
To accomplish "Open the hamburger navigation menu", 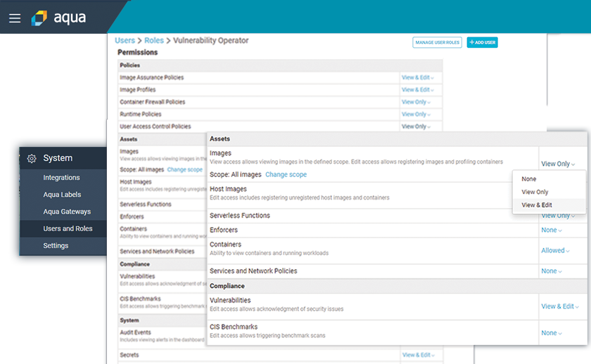I will coord(15,18).
